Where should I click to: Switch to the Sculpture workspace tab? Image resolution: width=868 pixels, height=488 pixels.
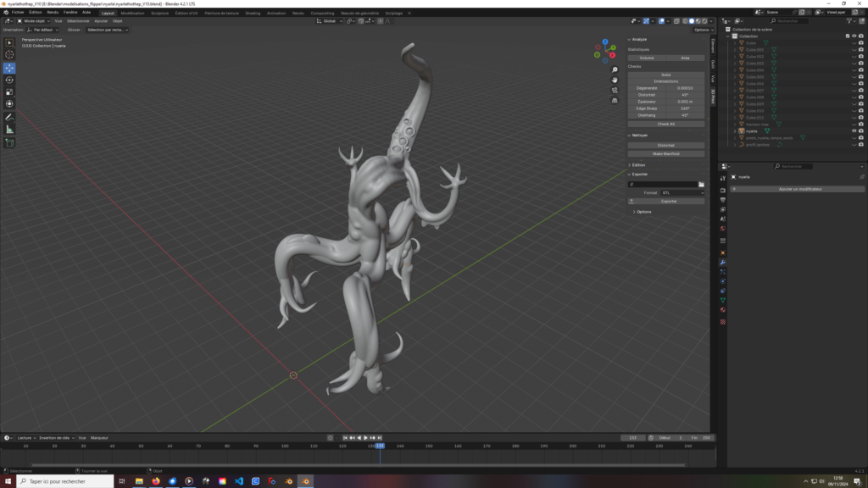coord(160,14)
